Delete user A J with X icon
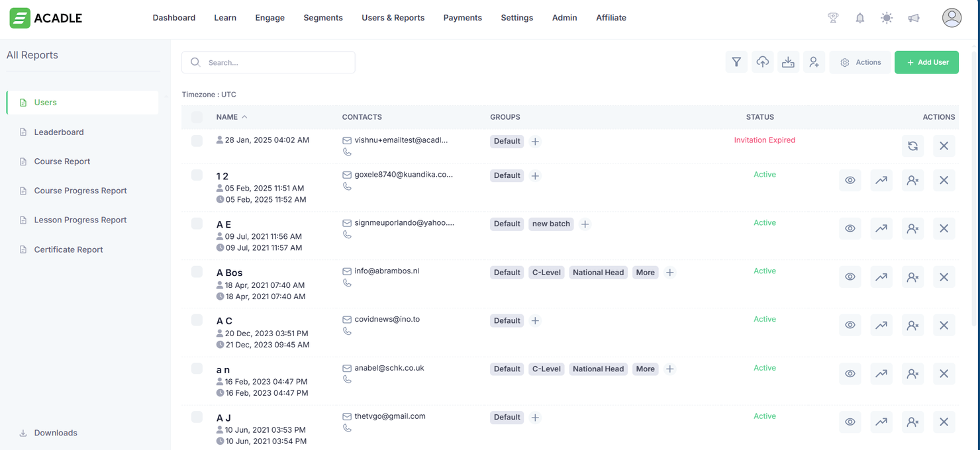Image resolution: width=980 pixels, height=450 pixels. tap(944, 422)
